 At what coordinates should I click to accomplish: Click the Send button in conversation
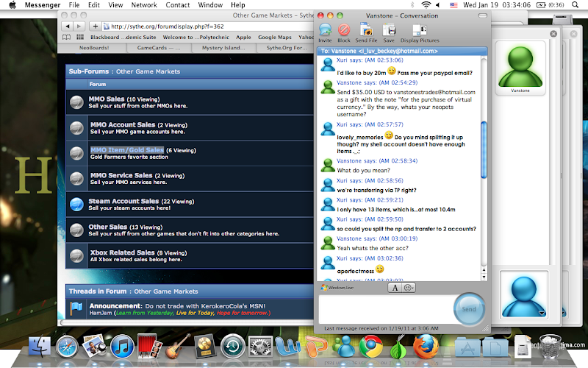469,309
